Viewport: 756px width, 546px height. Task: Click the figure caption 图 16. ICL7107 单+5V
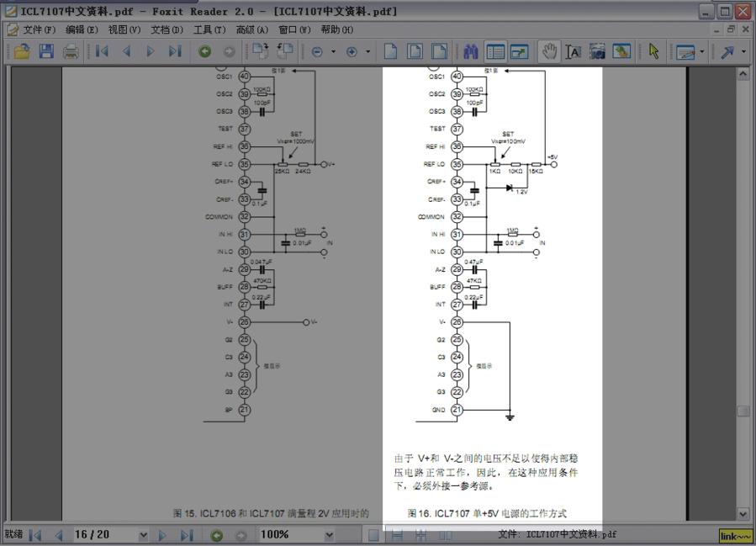point(487,513)
